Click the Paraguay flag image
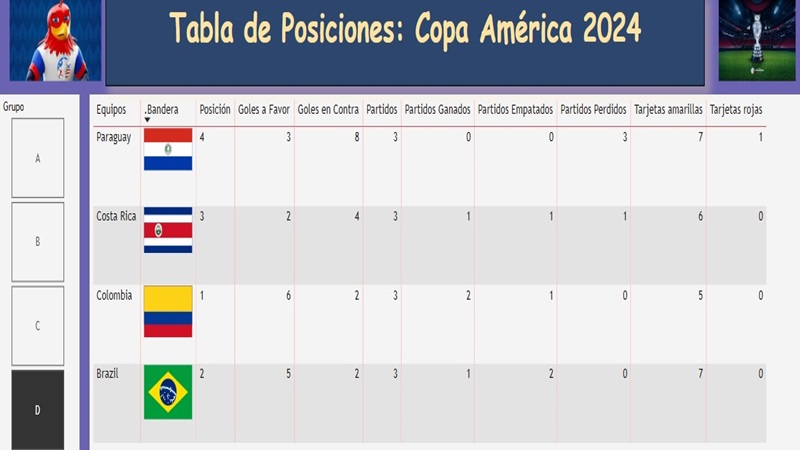Screen dimensions: 800x450 [168, 149]
